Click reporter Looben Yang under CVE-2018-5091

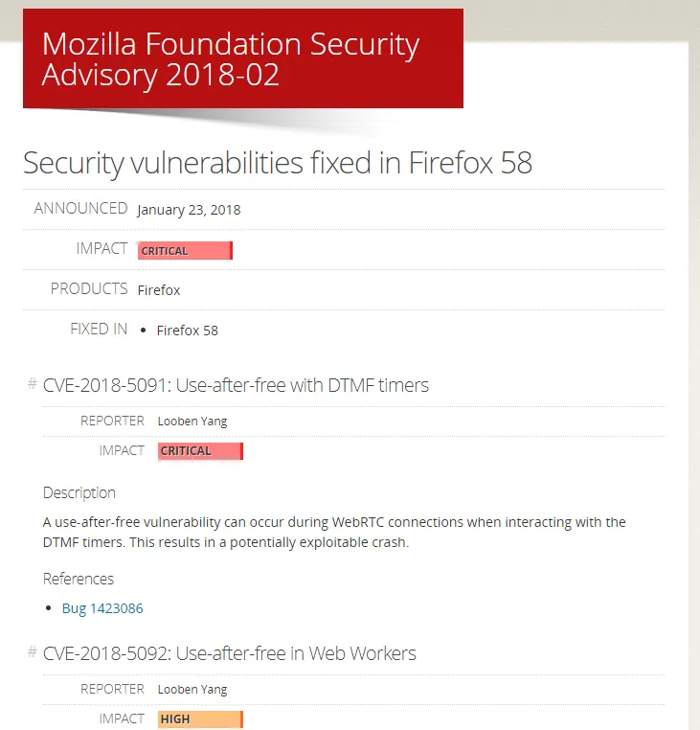click(x=192, y=422)
